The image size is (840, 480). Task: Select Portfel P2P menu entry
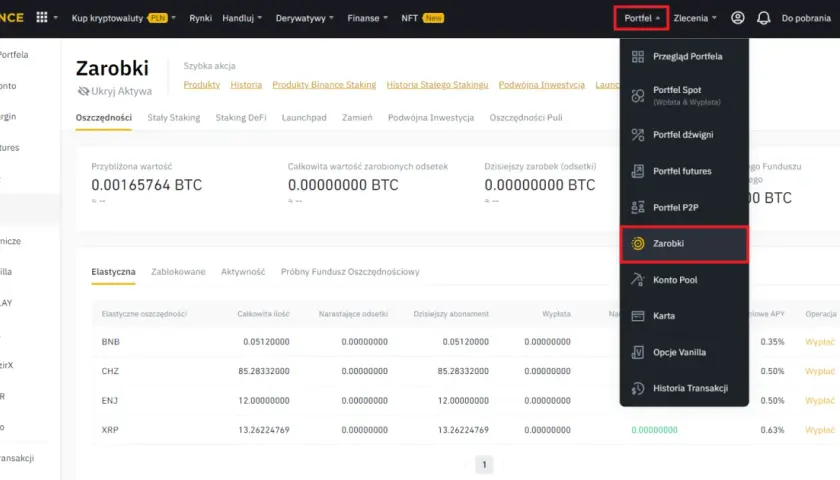coord(684,207)
